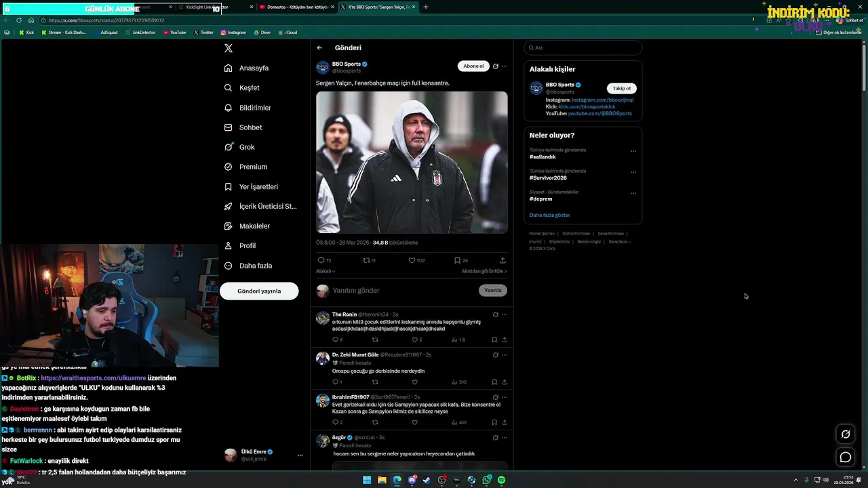The width and height of the screenshot is (868, 488).
Task: Share Dr. Zeki Murat Göle's reply
Action: 505,382
